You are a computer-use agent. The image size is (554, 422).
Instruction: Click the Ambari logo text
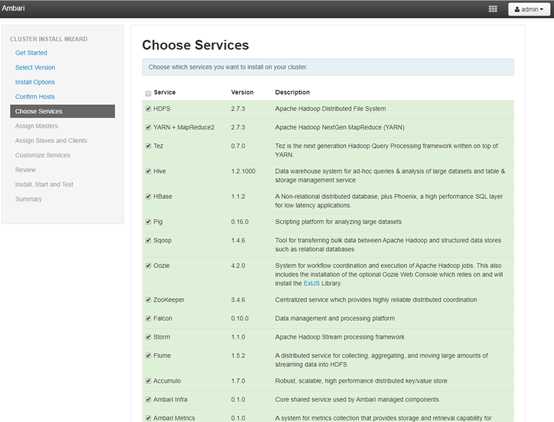(13, 8)
